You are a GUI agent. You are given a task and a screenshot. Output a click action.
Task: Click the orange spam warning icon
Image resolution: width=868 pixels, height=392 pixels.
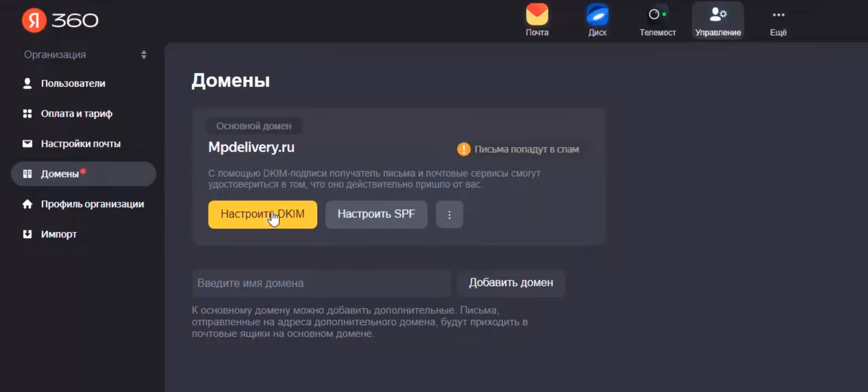point(464,149)
